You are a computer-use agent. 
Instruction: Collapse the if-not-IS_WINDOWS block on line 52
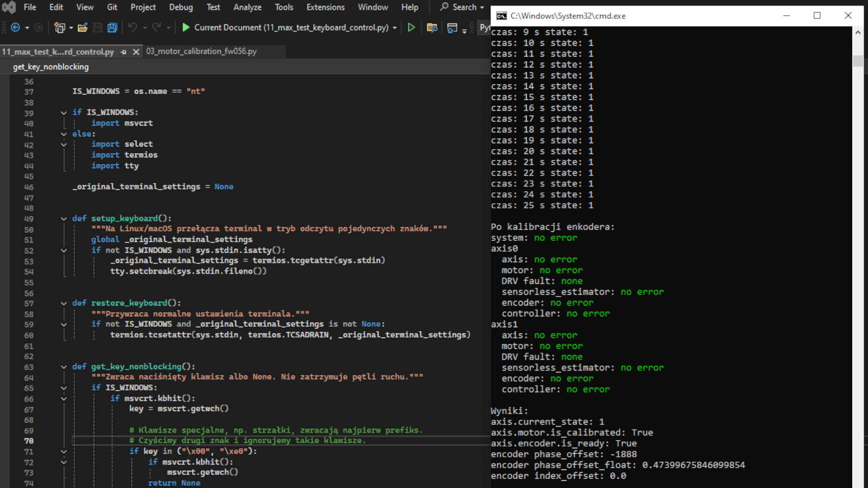tap(64, 250)
